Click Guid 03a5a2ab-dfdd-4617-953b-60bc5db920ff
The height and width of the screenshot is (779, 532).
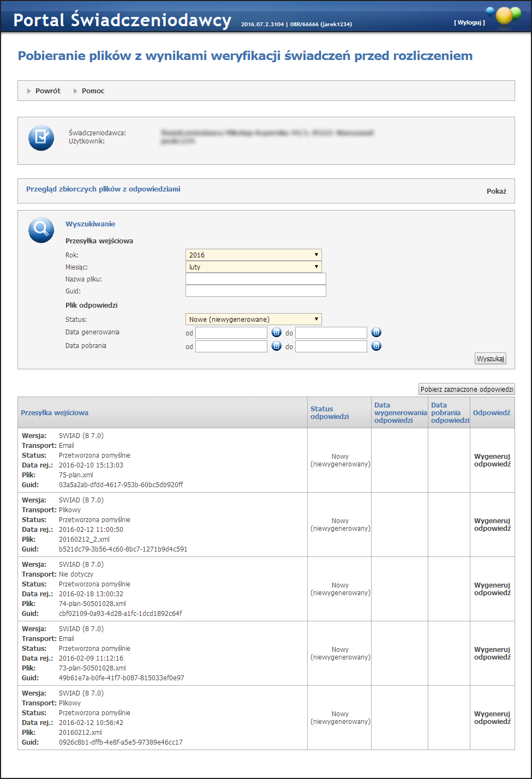click(121, 485)
